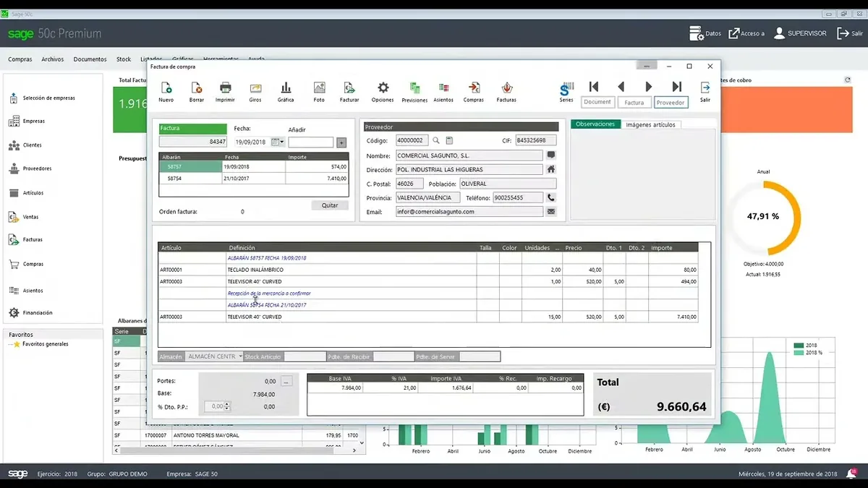The width and height of the screenshot is (868, 488).
Task: Click Acceso a in the top bar
Action: 746,33
